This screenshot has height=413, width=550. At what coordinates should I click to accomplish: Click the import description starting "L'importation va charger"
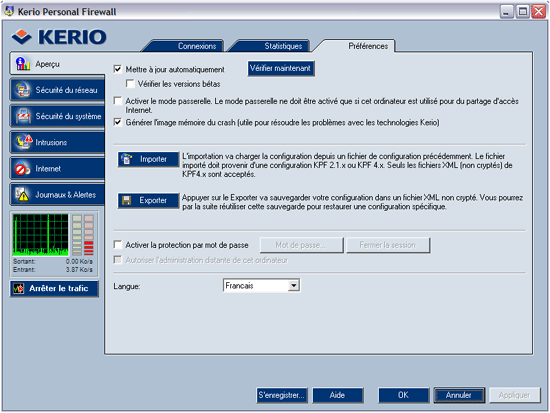[x=347, y=165]
